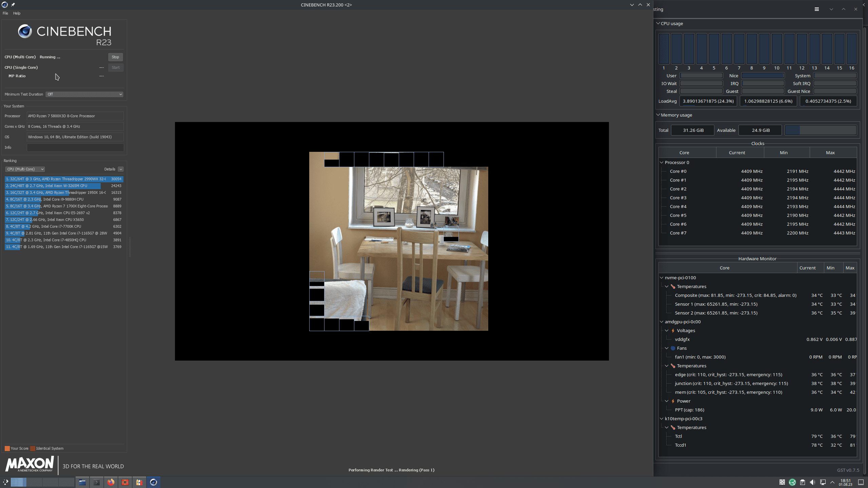Collapse the CPU usage section

pos(658,23)
